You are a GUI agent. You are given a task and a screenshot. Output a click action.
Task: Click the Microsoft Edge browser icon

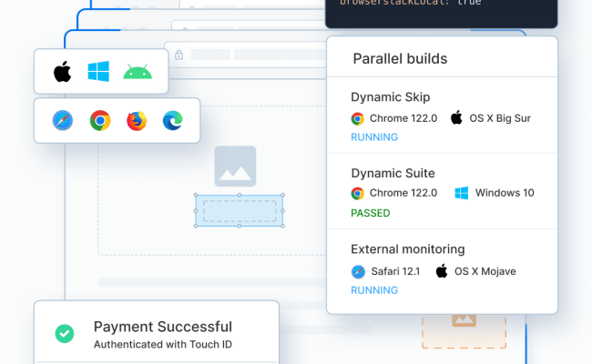coord(173,121)
